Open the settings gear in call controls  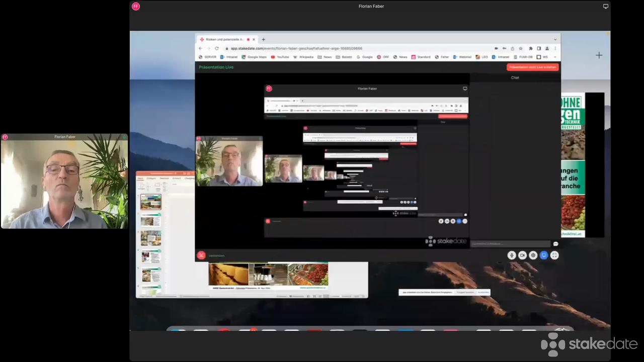pos(533,255)
